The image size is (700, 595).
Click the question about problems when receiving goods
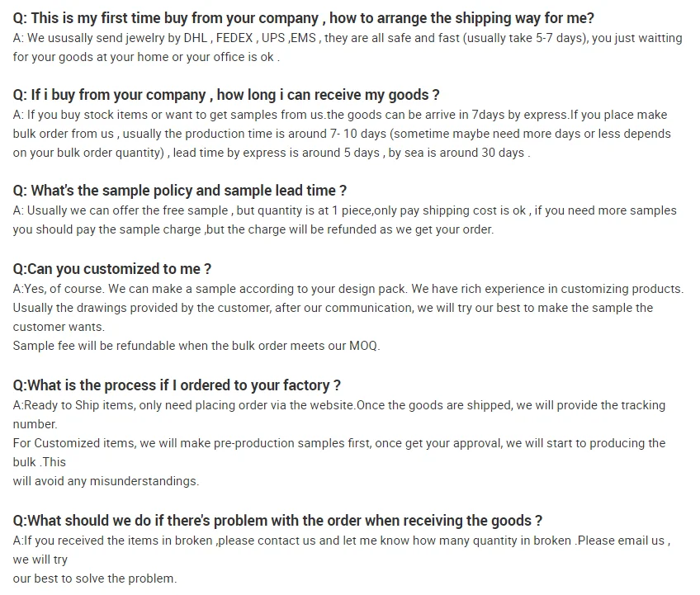[277, 521]
